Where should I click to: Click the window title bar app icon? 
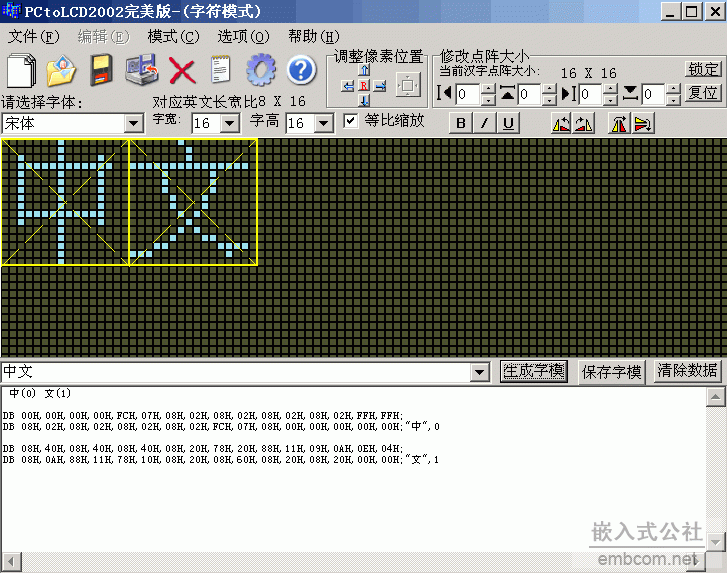point(11,10)
